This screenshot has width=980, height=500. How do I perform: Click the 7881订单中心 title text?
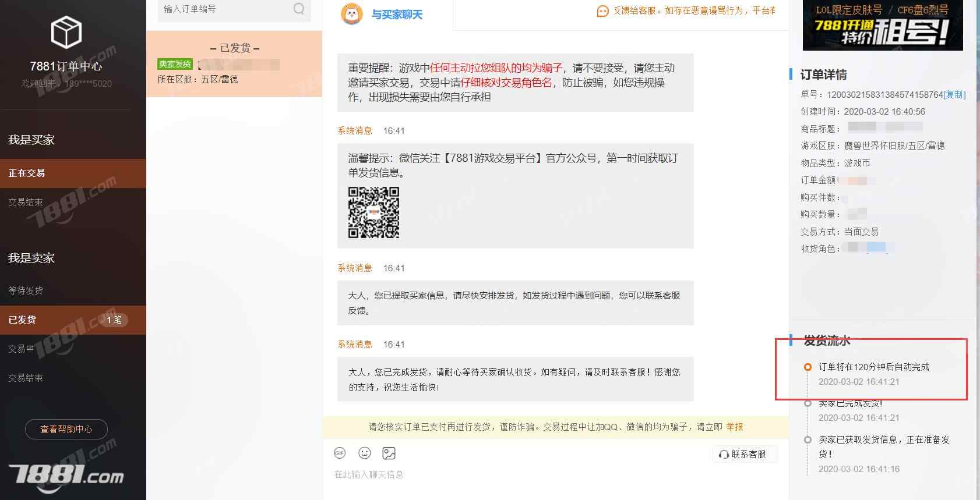(x=66, y=66)
